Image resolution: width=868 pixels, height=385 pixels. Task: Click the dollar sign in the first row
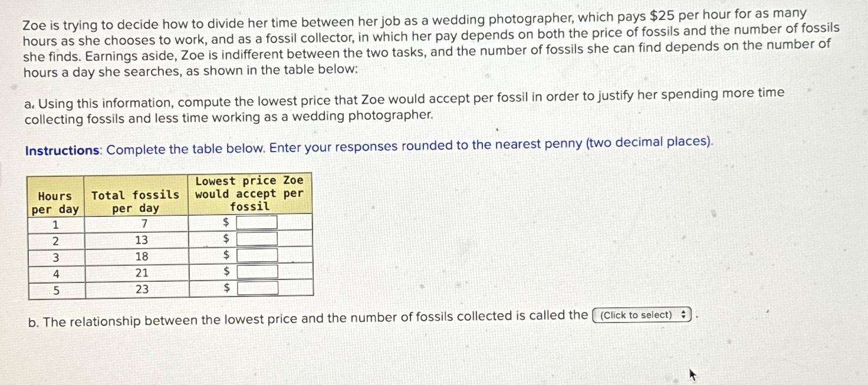[x=225, y=221]
